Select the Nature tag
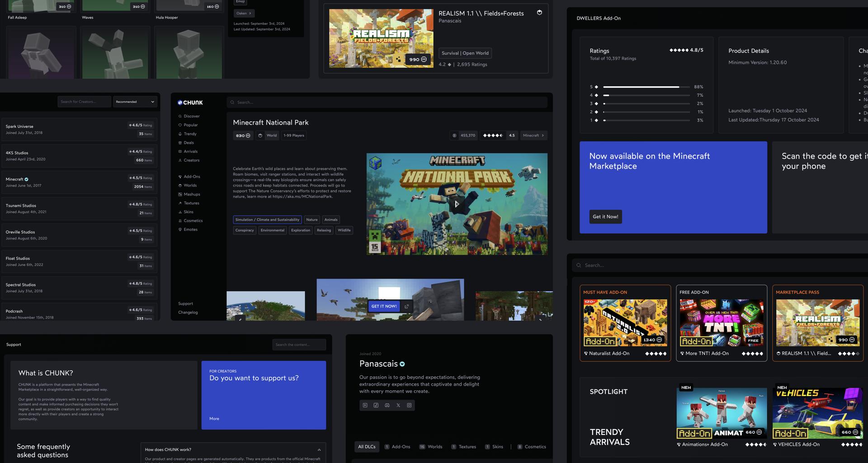868x463 pixels. pos(312,220)
